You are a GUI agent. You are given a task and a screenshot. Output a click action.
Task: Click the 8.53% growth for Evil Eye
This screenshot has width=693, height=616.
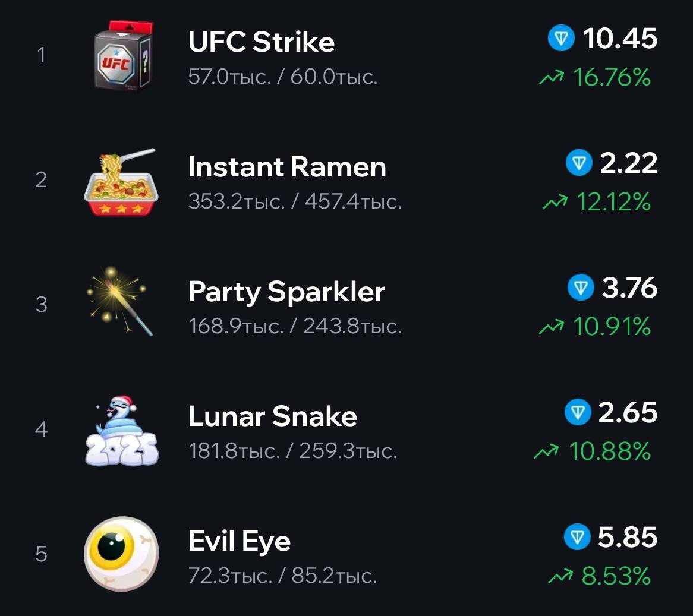[616, 576]
